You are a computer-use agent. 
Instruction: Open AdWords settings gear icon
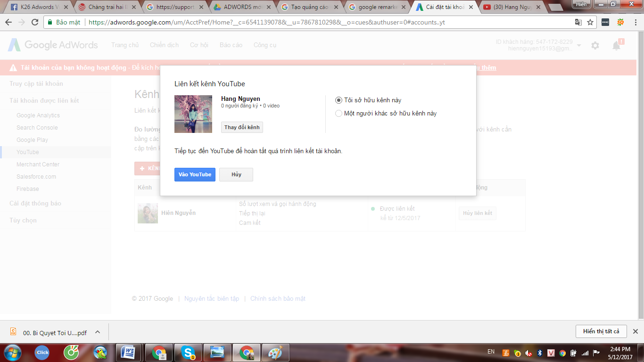595,45
